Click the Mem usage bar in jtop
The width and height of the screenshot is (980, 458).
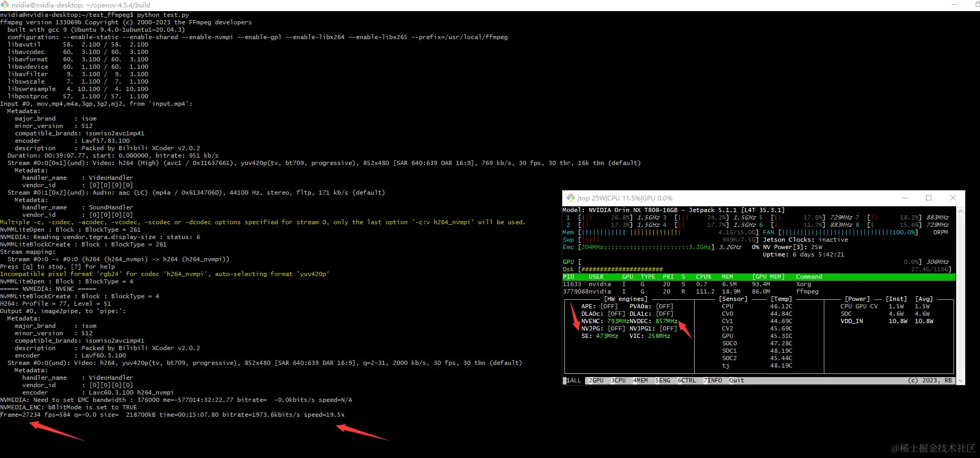[669, 232]
